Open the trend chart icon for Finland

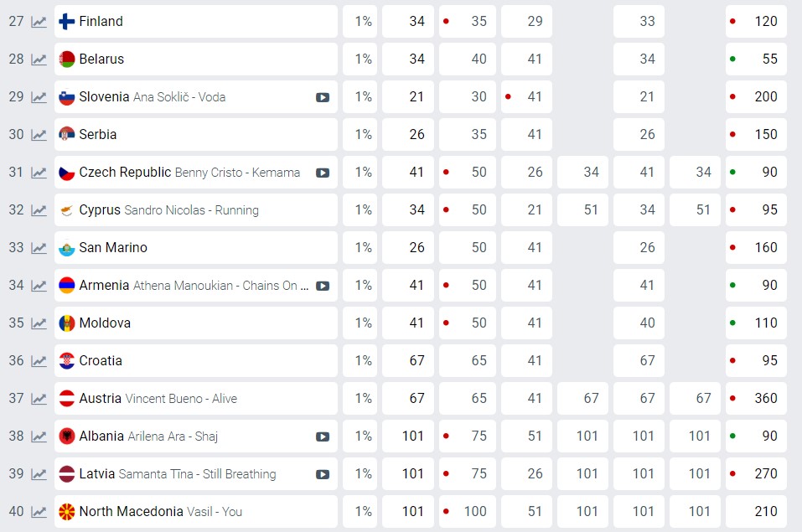(39, 22)
